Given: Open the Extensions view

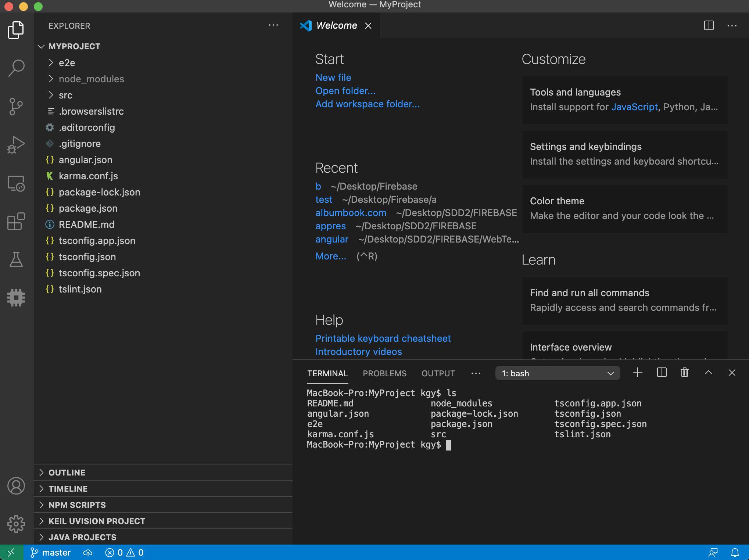Looking at the screenshot, I should (16, 221).
